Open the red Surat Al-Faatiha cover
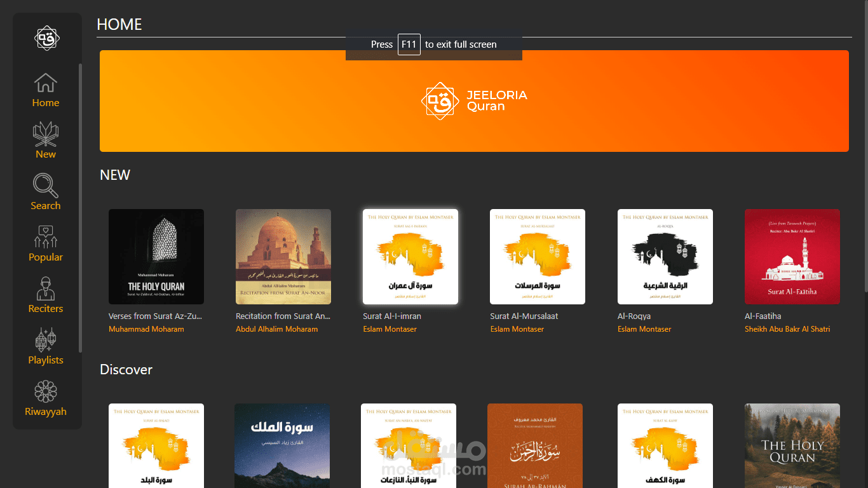This screenshot has width=868, height=488. coord(792,257)
